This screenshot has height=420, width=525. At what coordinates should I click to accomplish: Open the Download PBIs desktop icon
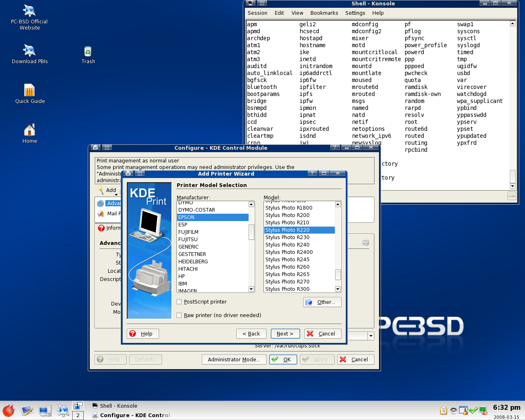point(30,54)
